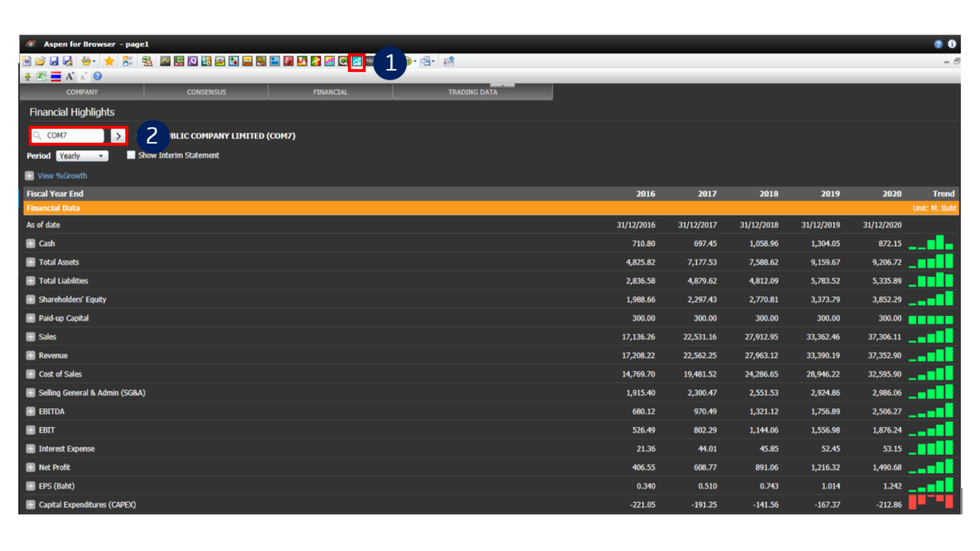Viewport: 980px width, 551px height.
Task: Click the green table list icon
Action: click(x=179, y=62)
